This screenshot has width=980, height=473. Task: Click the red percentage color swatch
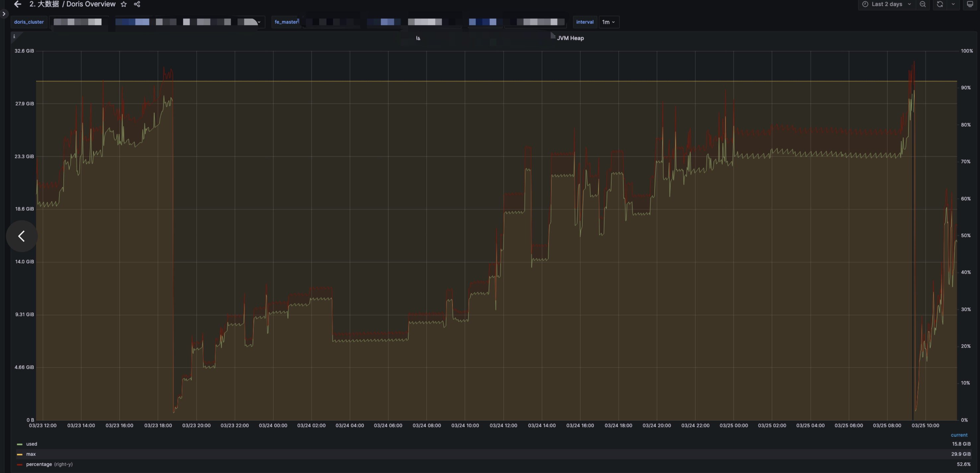pos(20,465)
